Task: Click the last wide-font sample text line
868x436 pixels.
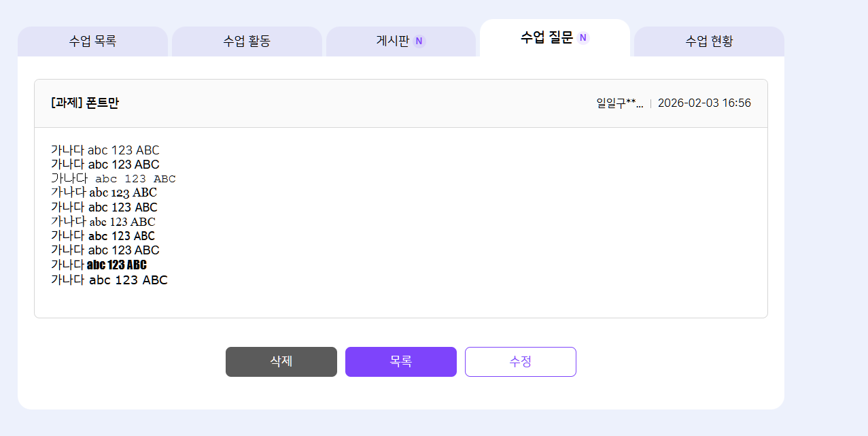Action: [x=109, y=280]
